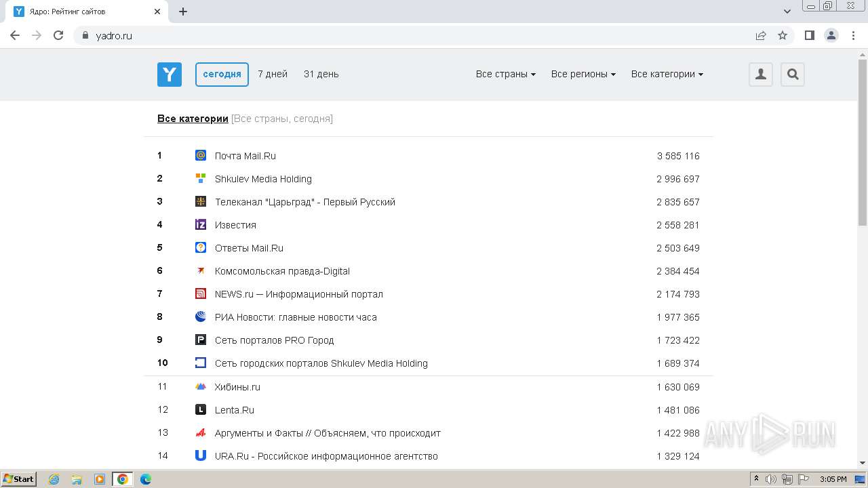Click the Yadro logo icon
The image size is (868, 488).
170,74
